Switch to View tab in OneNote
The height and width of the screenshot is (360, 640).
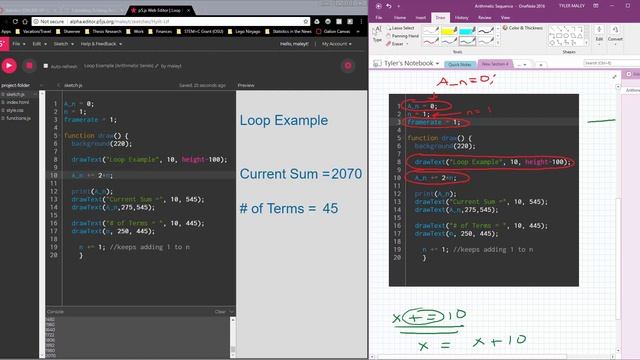[x=505, y=18]
